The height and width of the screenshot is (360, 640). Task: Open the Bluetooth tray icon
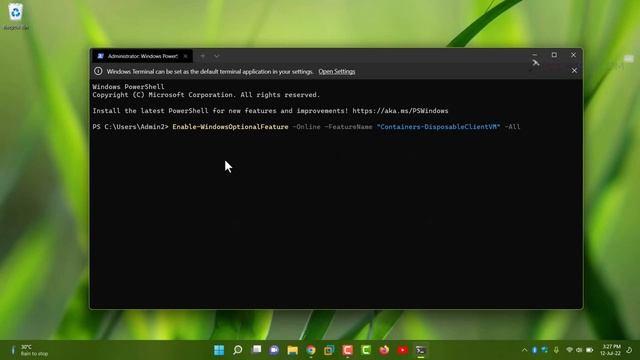(x=535, y=350)
